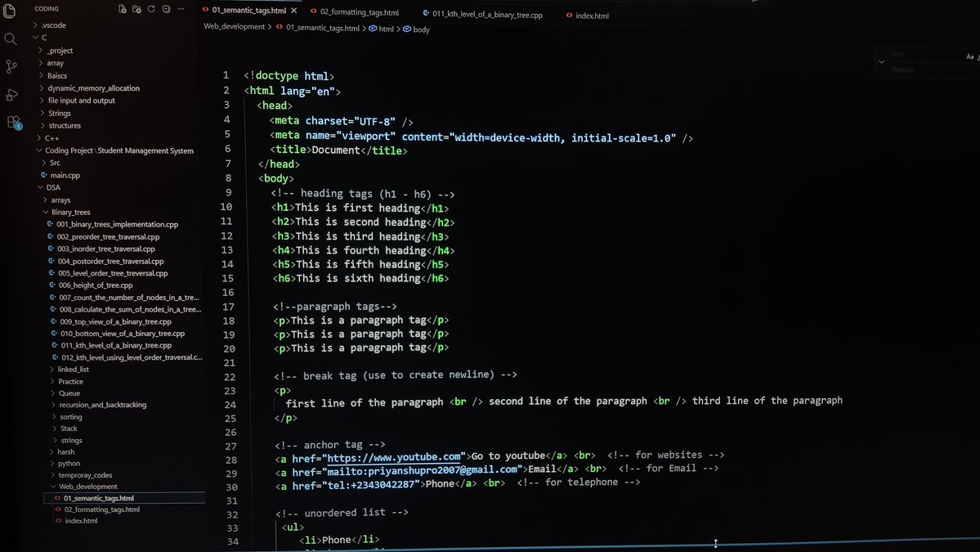Screen dimensions: 980x552
Task: Open the Source Control view
Action: click(x=11, y=66)
